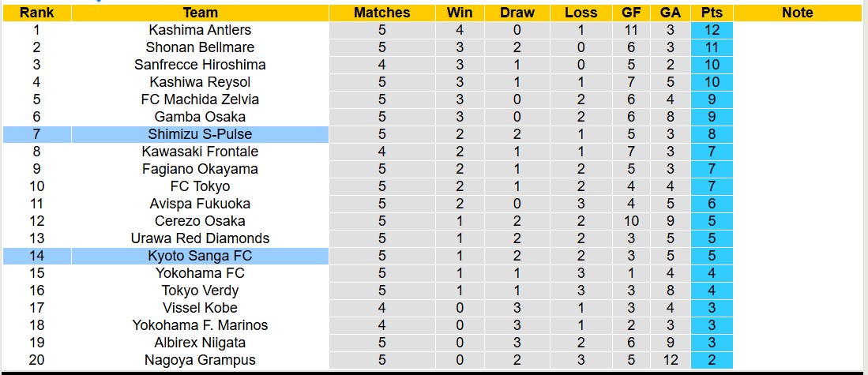Image resolution: width=868 pixels, height=375 pixels.
Task: Click Sanfrecce Hiroshima in the standings
Action: 200,65
